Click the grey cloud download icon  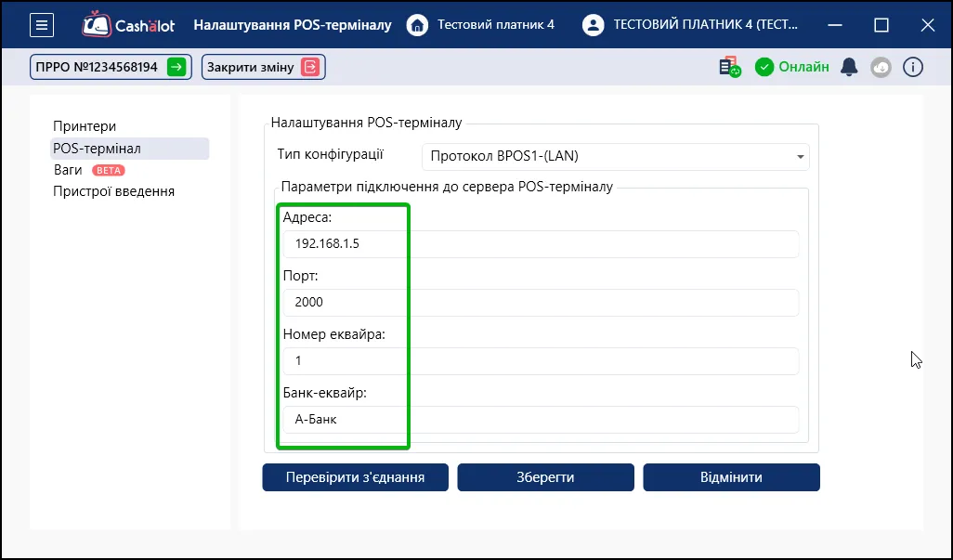881,67
